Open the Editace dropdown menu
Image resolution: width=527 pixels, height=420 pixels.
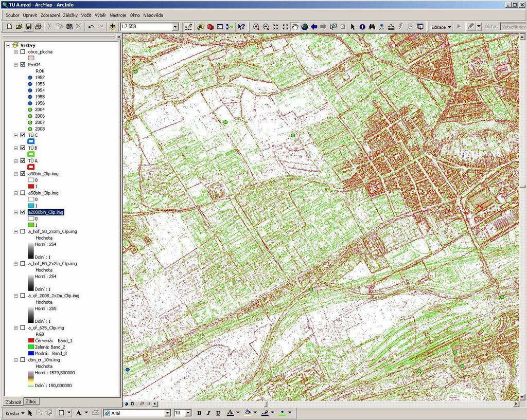[x=441, y=27]
